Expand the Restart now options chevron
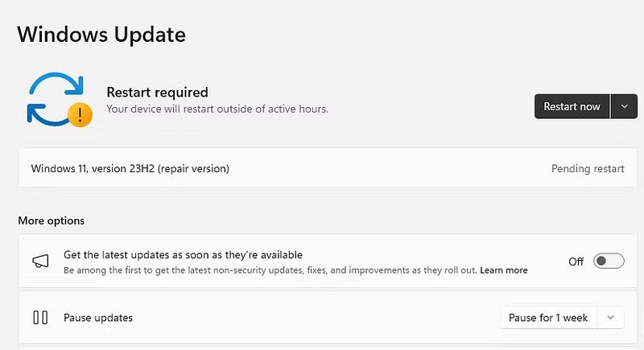This screenshot has width=644, height=350. [x=625, y=106]
